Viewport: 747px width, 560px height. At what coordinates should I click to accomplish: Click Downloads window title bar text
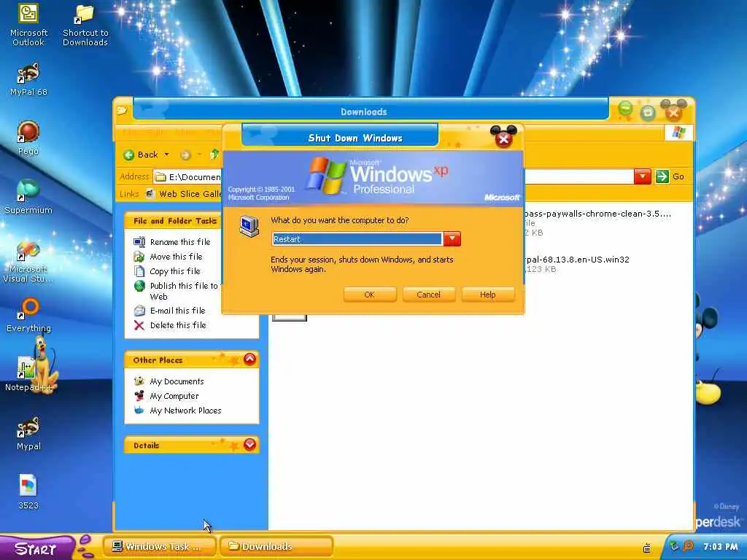(363, 112)
